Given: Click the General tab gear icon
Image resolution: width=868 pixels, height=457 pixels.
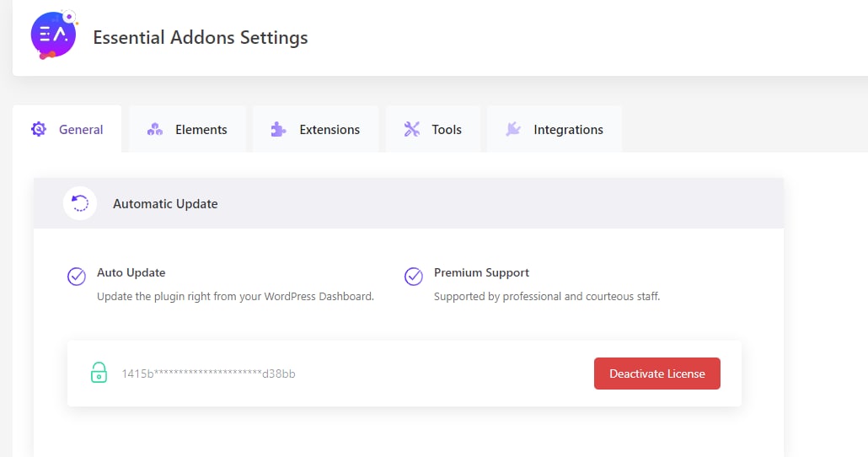Looking at the screenshot, I should [x=39, y=129].
